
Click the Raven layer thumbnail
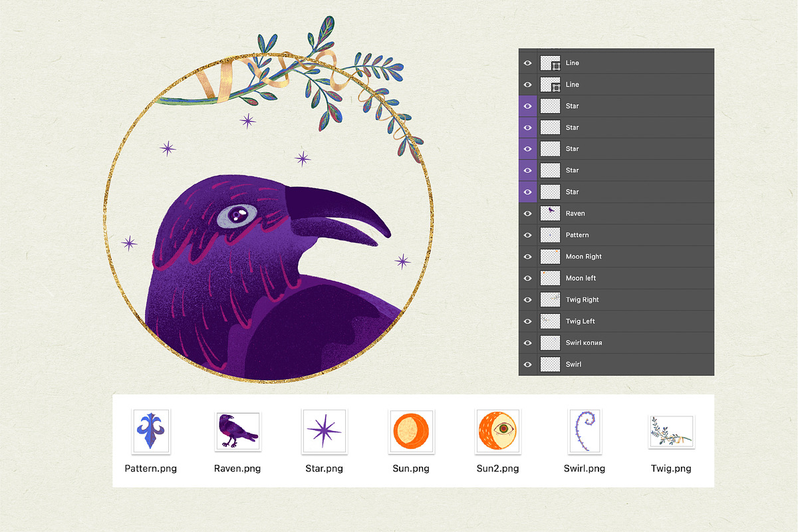(550, 213)
